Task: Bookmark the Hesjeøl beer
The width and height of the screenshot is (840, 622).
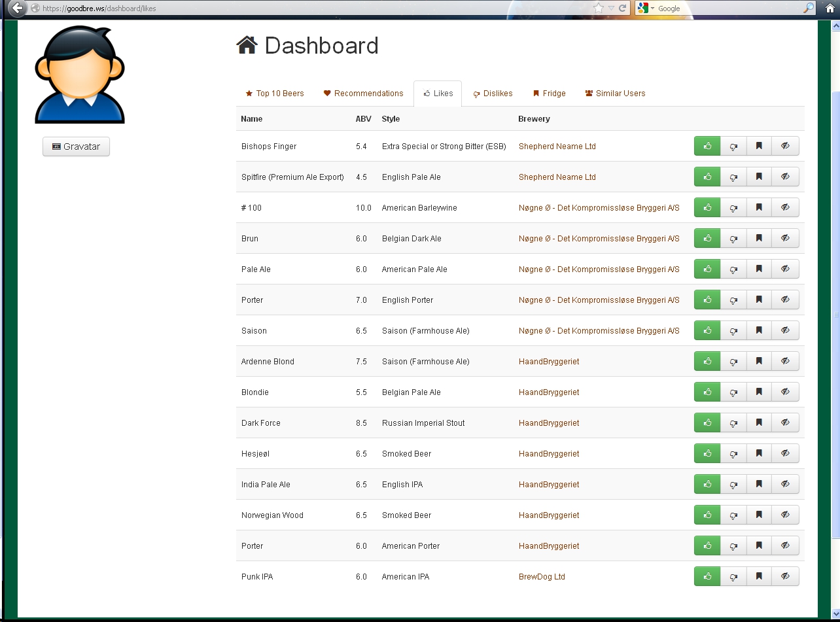Action: [759, 454]
